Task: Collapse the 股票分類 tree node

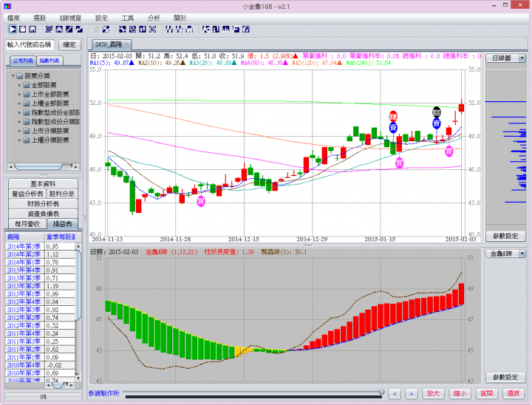Action: (x=13, y=75)
